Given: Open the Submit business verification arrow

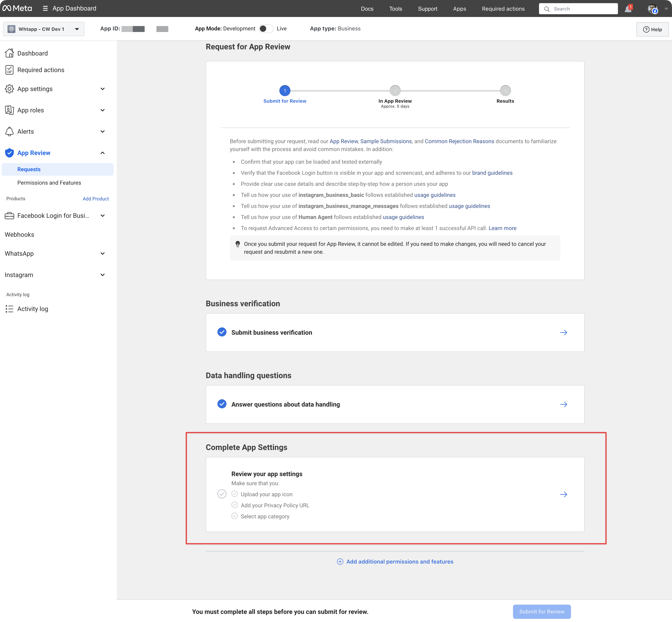Looking at the screenshot, I should tap(563, 333).
